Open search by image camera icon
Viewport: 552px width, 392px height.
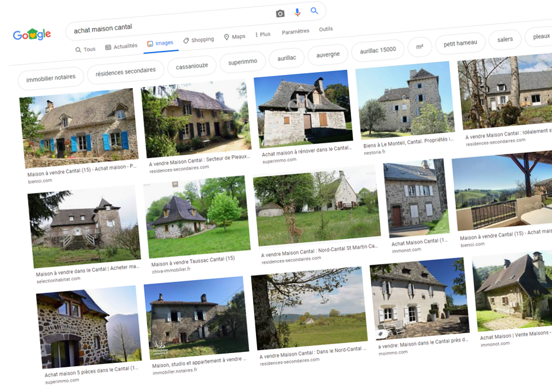(x=280, y=14)
